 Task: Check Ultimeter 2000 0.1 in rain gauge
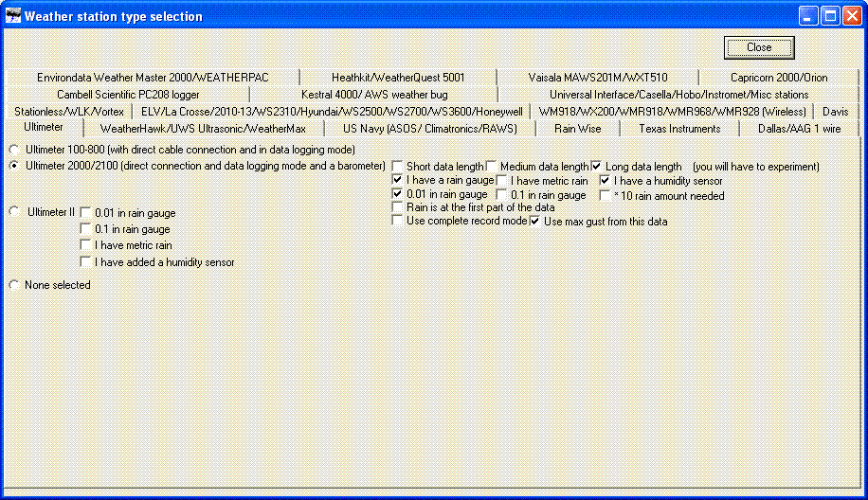click(x=501, y=195)
